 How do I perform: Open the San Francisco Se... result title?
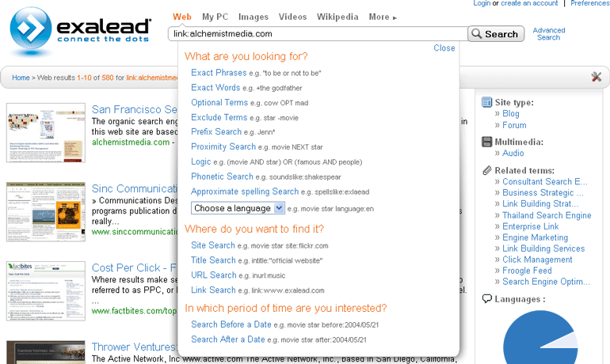click(x=134, y=109)
